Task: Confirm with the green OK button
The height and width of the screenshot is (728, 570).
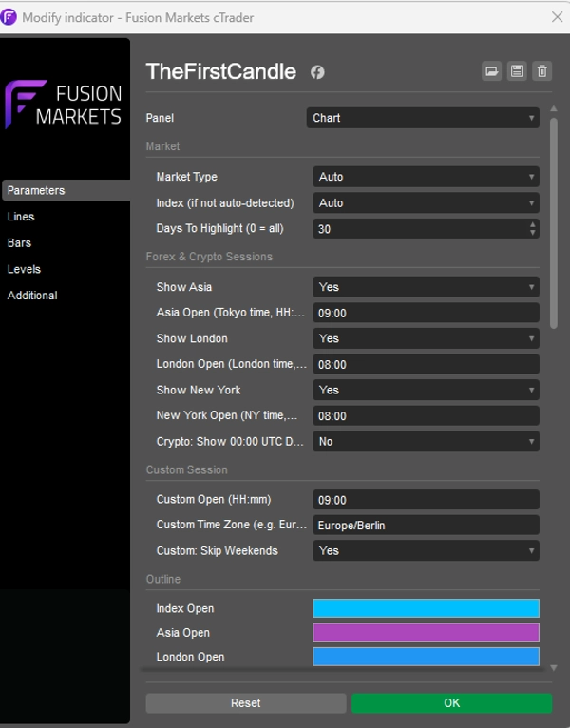Action: [451, 703]
